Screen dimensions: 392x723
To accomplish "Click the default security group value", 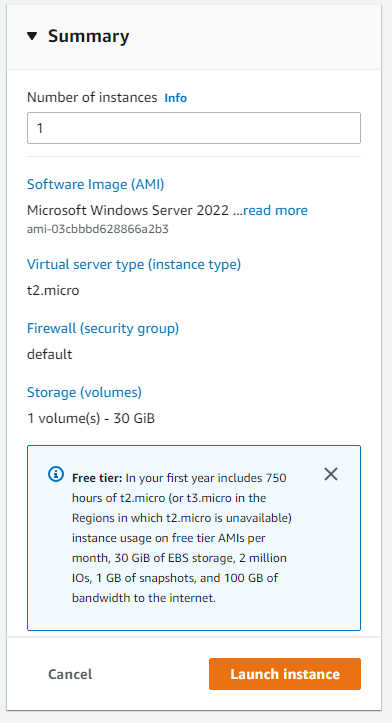I will click(49, 354).
